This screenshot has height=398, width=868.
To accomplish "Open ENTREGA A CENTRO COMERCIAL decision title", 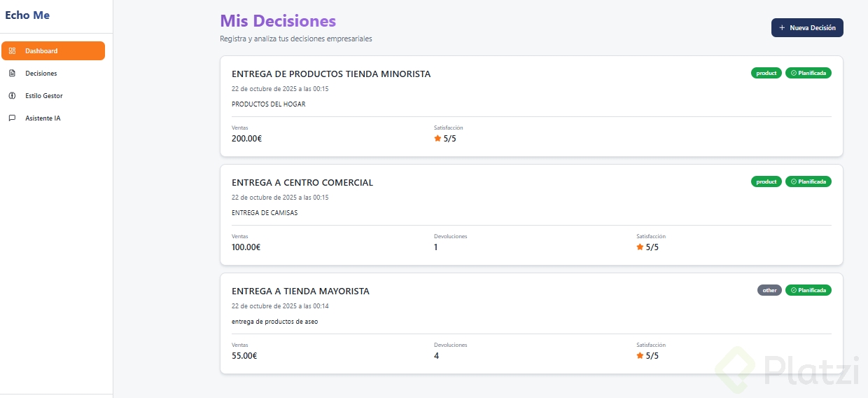I will (302, 183).
